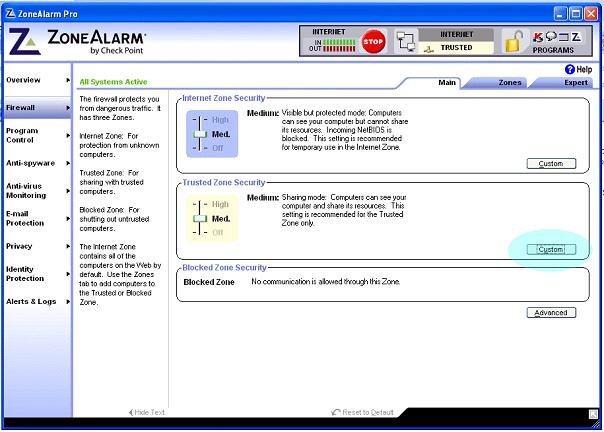Expand the Anti-spyware arrow
The width and height of the screenshot is (604, 432).
(68, 163)
